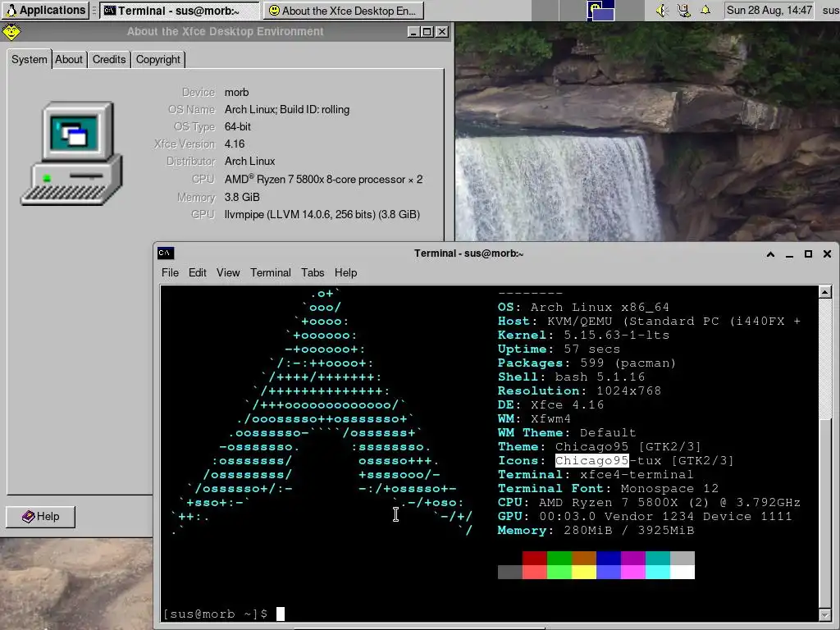This screenshot has width=840, height=630.
Task: Click the sus user label in the panel
Action: [830, 10]
